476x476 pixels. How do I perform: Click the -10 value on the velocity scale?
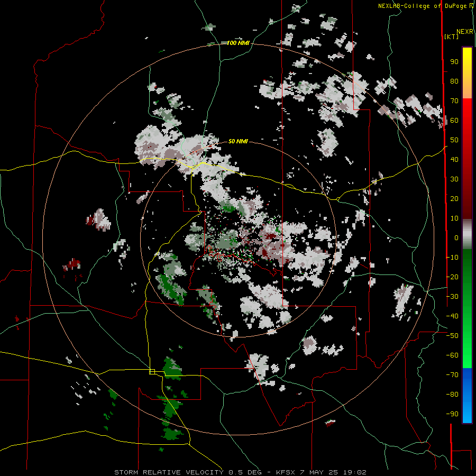coord(452,258)
